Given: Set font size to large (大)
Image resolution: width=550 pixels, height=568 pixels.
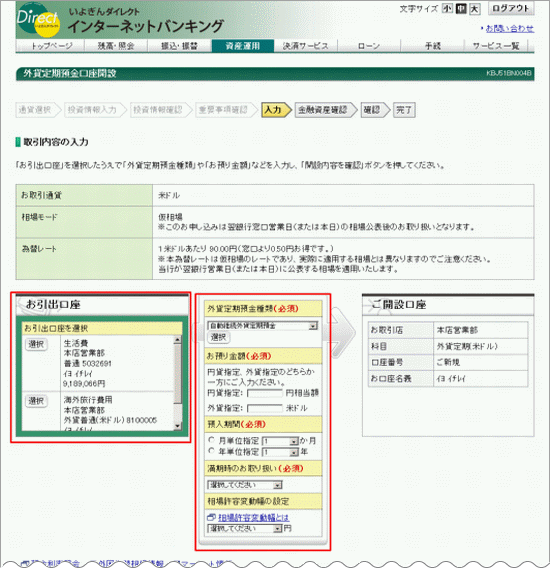Looking at the screenshot, I should pyautogui.click(x=474, y=8).
